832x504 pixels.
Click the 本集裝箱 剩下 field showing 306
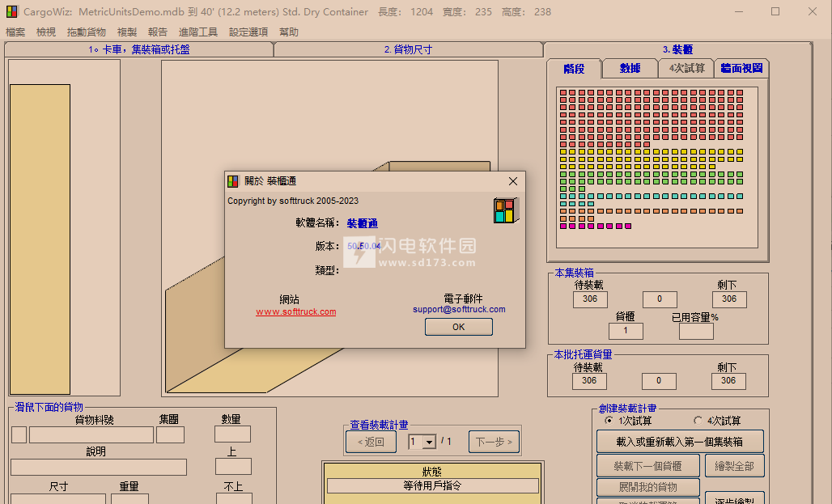[x=729, y=299]
